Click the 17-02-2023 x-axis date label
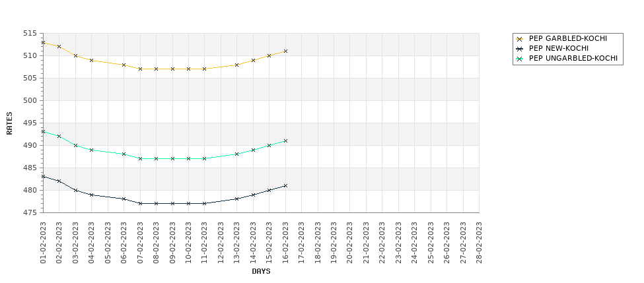 click(301, 242)
